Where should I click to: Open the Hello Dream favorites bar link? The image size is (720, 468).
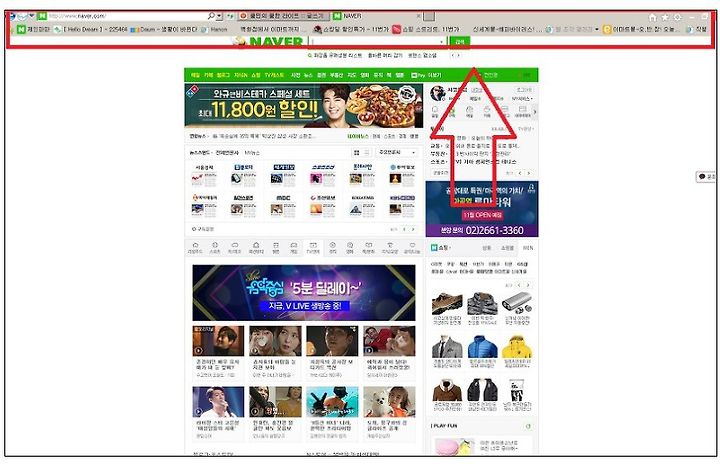(x=90, y=29)
